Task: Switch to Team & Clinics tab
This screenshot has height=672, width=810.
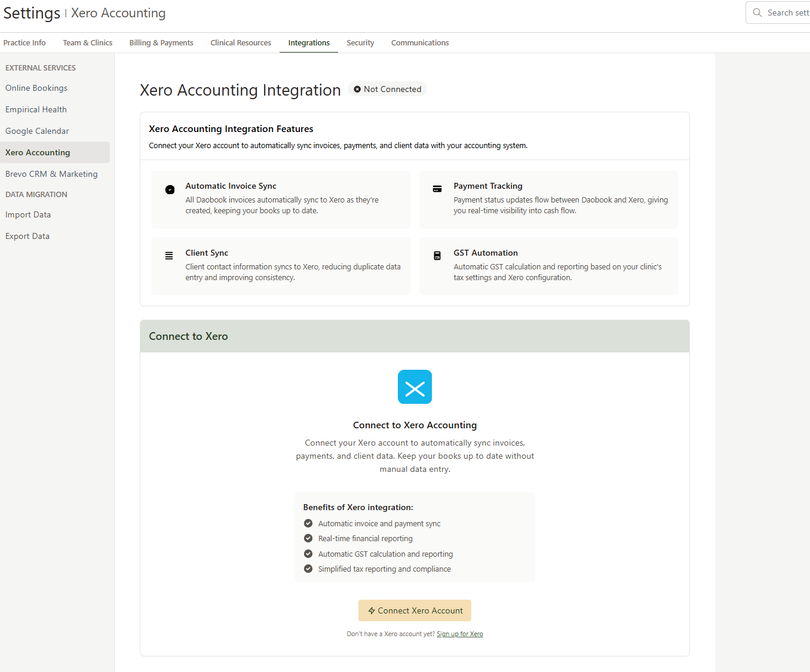Action: click(88, 43)
